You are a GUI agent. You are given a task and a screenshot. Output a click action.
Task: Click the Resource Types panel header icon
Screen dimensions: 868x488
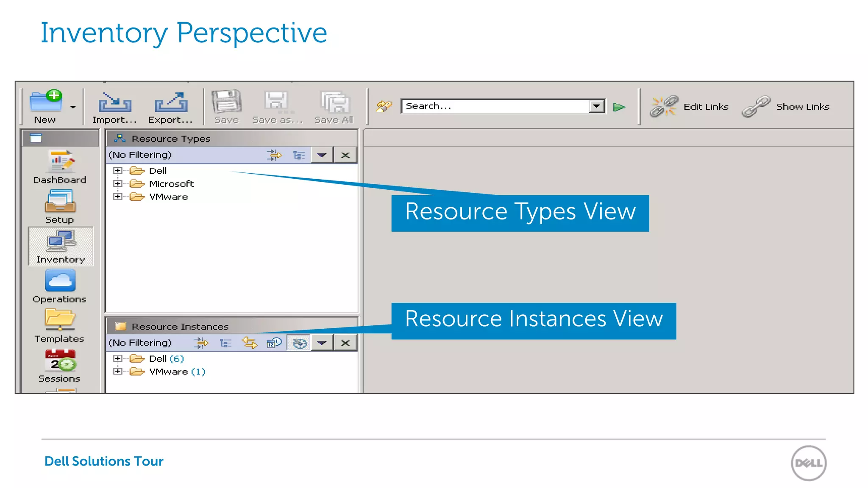120,138
